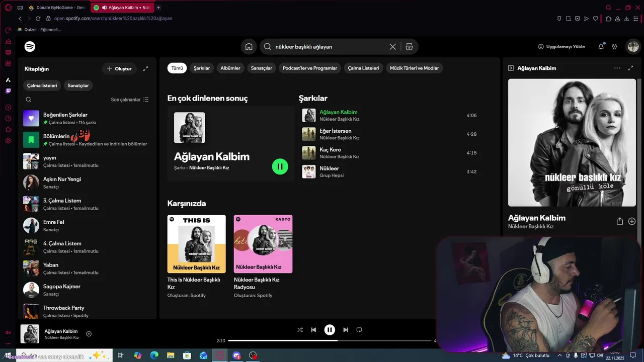Clear the Spotify search field
Screen dimensions: 644x362
[x=392, y=47]
